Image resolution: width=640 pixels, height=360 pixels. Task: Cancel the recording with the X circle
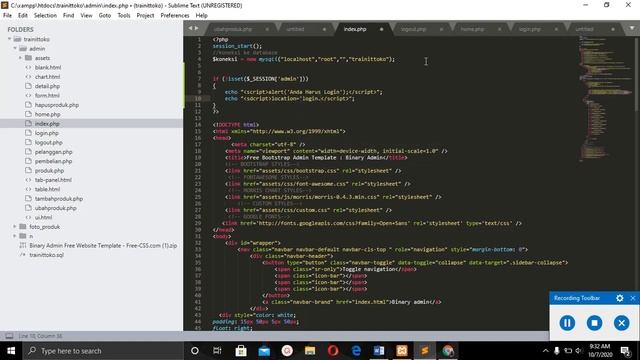point(622,323)
